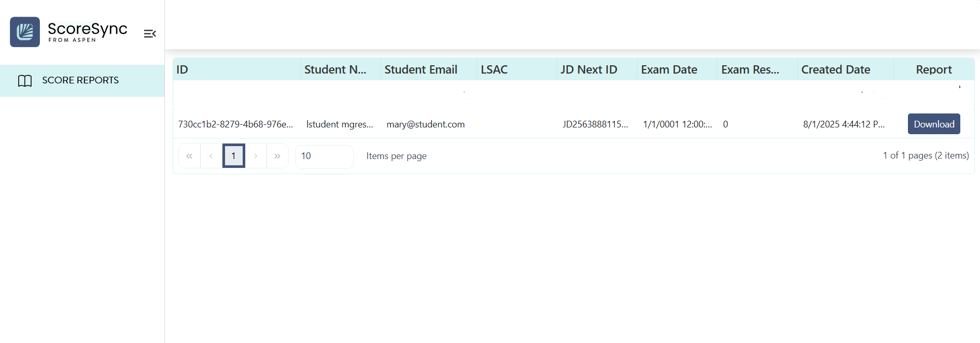The image size is (980, 343).
Task: Sort by the Exam Date column header
Action: 669,69
